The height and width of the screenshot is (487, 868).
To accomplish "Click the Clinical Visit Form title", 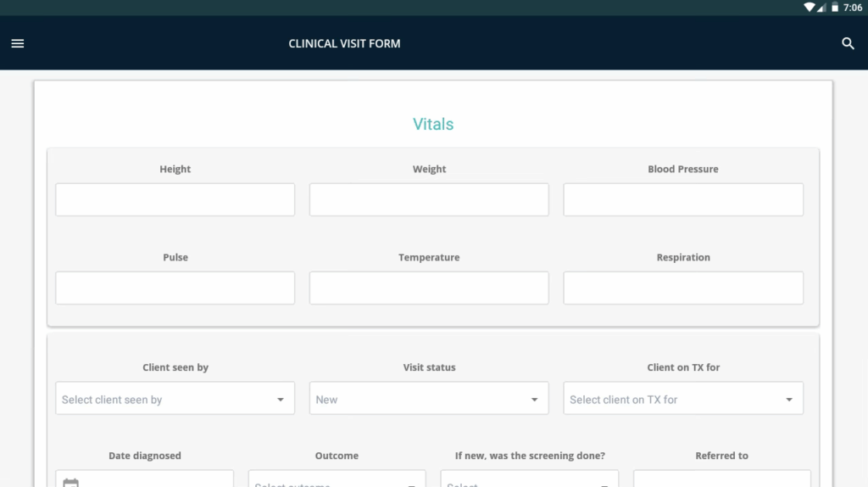I will 344,43.
